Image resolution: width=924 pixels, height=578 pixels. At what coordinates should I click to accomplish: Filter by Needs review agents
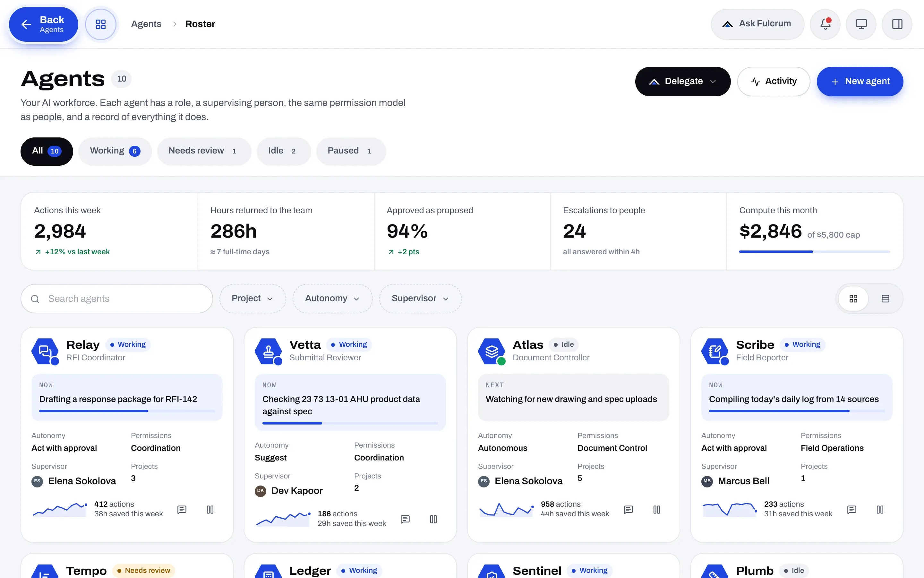click(x=204, y=151)
